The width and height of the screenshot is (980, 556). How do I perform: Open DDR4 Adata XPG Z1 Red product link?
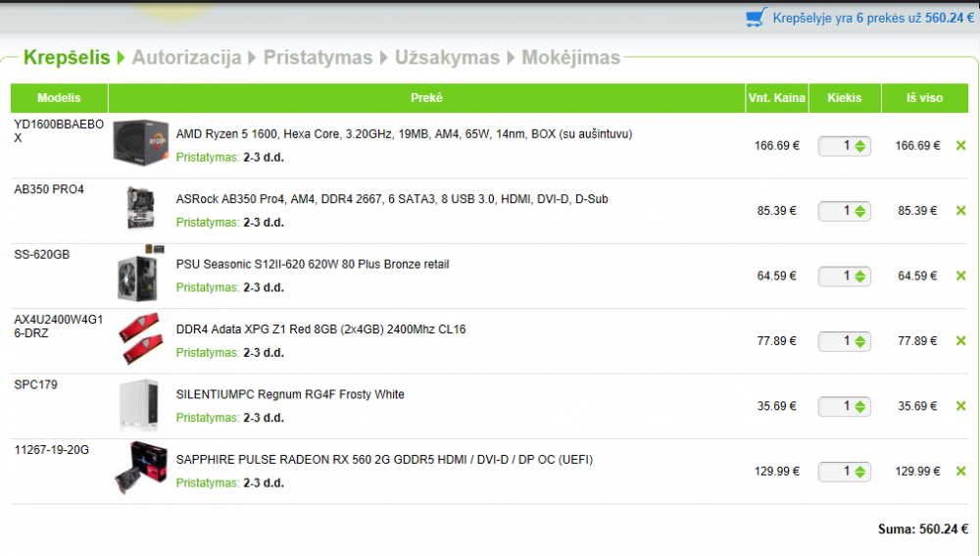point(320,329)
